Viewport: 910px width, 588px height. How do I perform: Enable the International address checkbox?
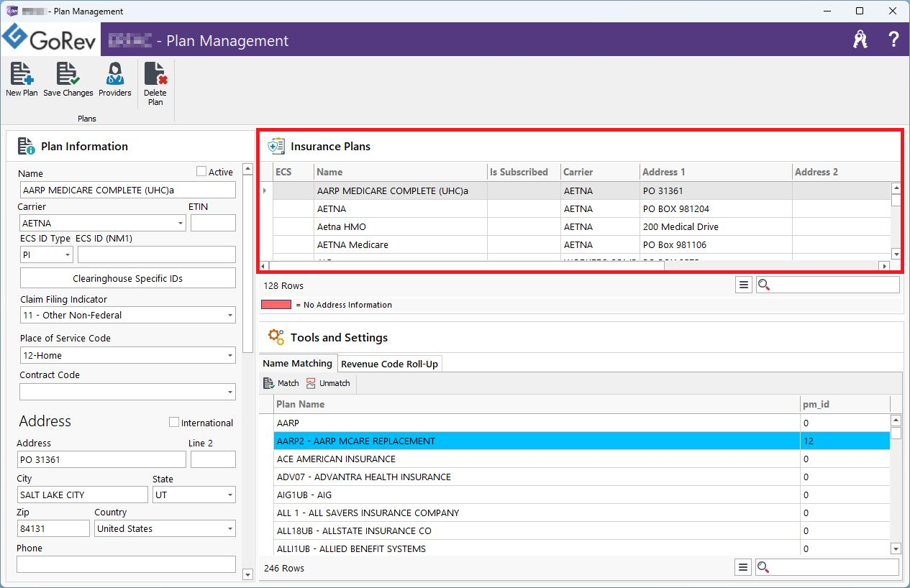point(173,423)
